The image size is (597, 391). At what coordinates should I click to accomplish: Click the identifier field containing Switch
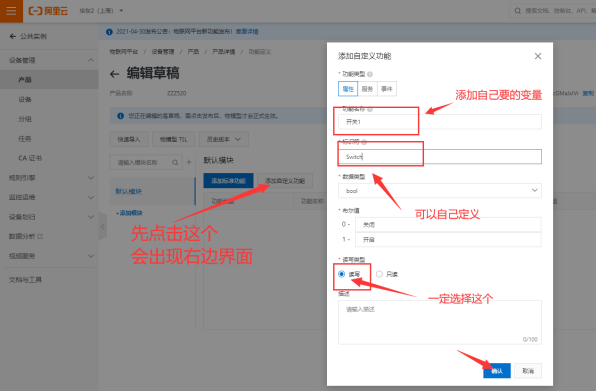pos(440,156)
